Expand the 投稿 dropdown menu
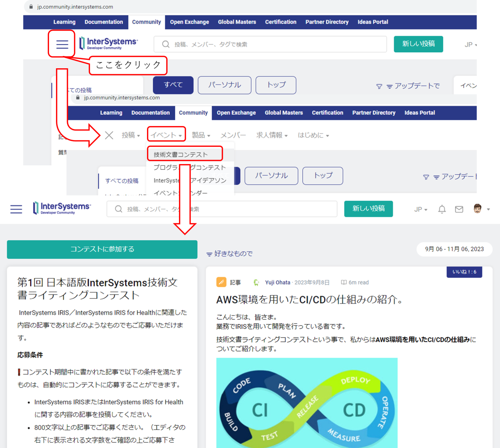Viewport: 500px width, 448px height. 131,135
